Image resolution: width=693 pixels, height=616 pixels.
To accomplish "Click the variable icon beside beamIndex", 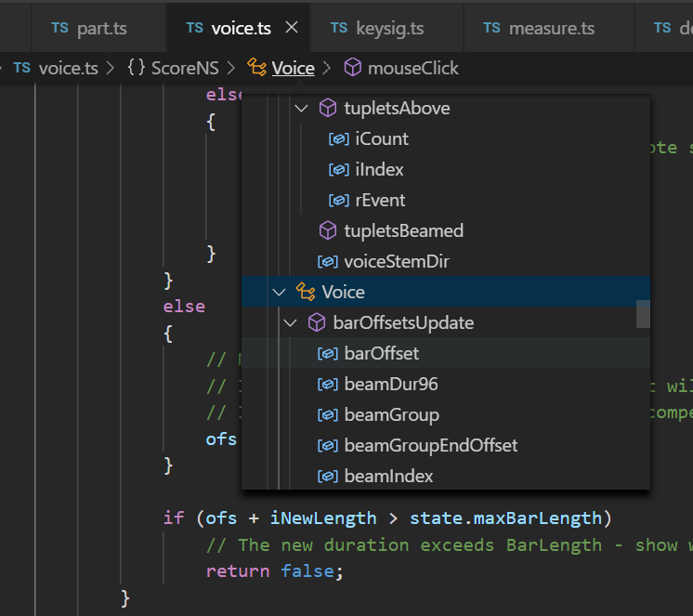I will [x=328, y=477].
